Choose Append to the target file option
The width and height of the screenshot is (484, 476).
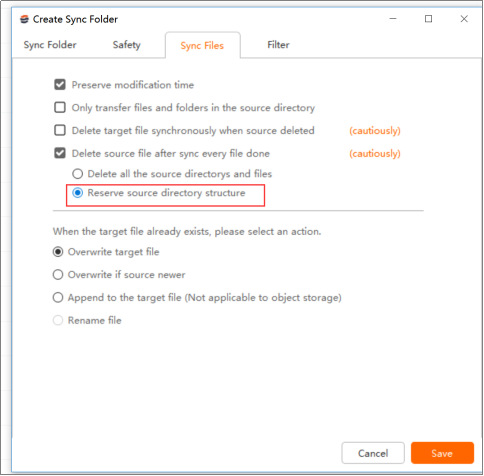pyautogui.click(x=58, y=297)
